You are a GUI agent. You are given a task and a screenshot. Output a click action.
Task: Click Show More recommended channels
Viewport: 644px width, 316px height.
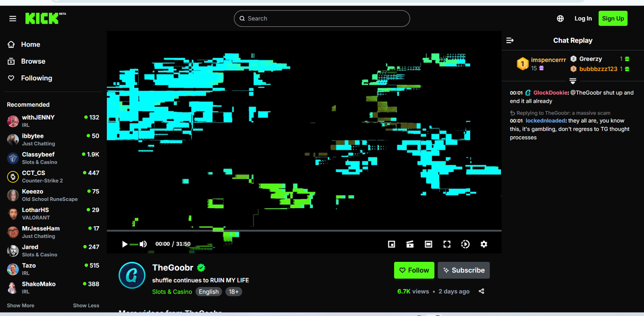(21, 306)
